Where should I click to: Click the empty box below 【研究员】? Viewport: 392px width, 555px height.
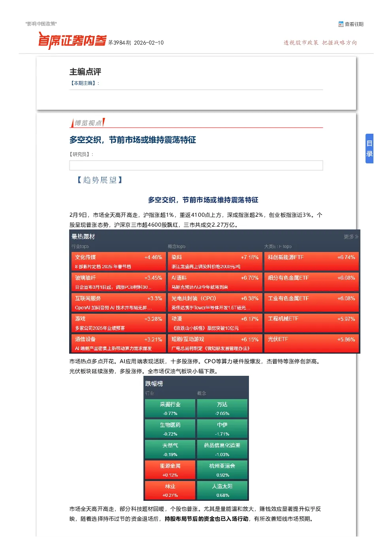pyautogui.click(x=196, y=165)
